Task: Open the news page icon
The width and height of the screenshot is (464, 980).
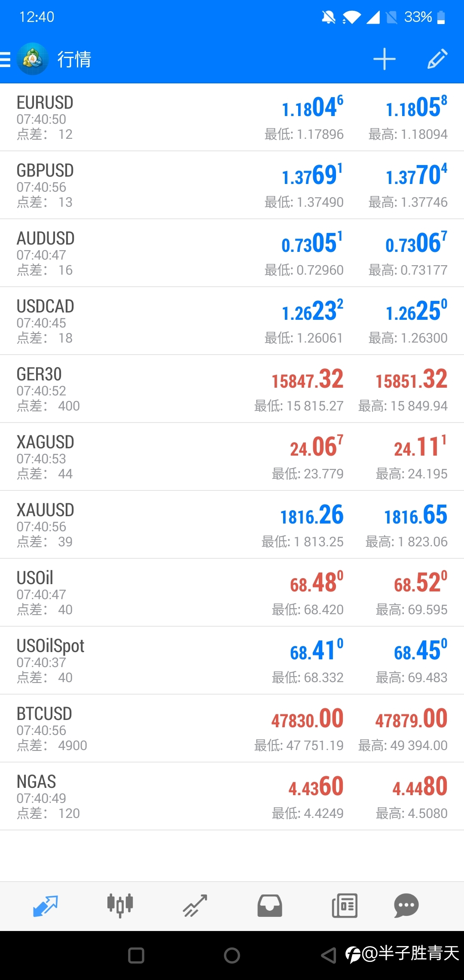Action: tap(345, 905)
